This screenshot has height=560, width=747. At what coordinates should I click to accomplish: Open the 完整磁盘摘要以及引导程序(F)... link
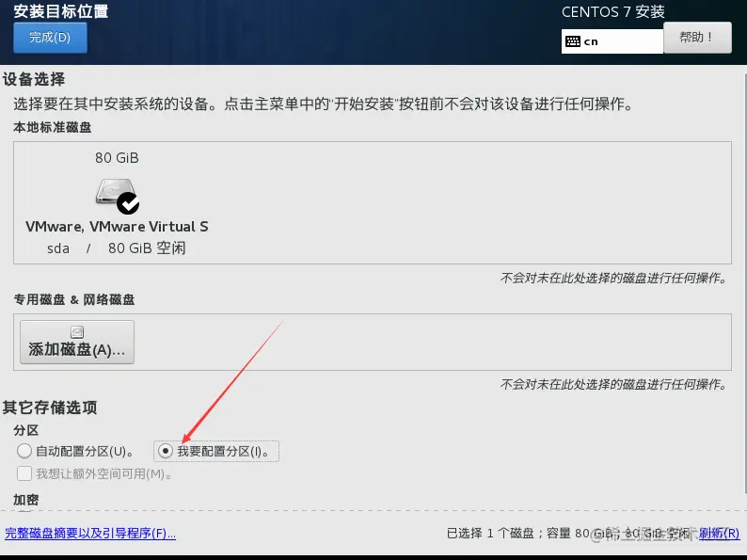[90, 534]
